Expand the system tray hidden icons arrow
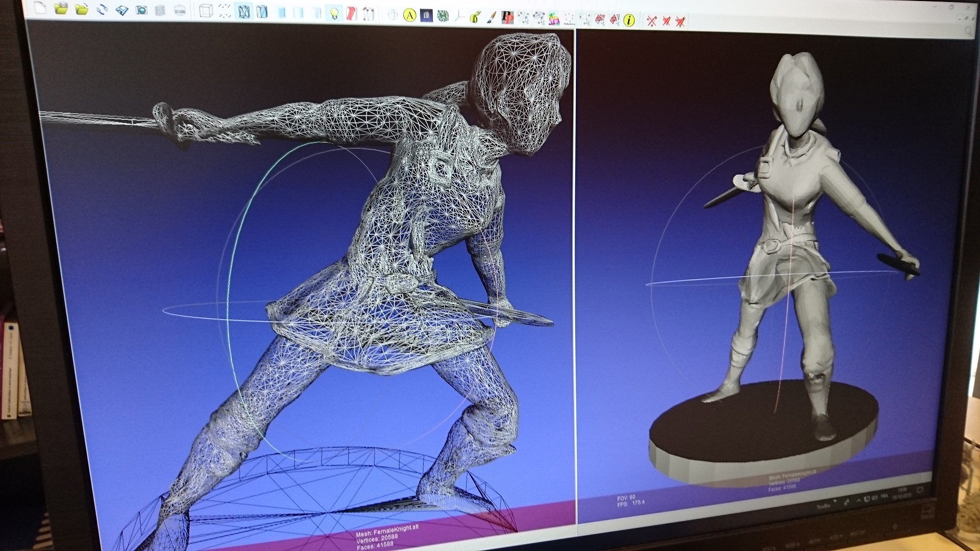 pyautogui.click(x=860, y=500)
